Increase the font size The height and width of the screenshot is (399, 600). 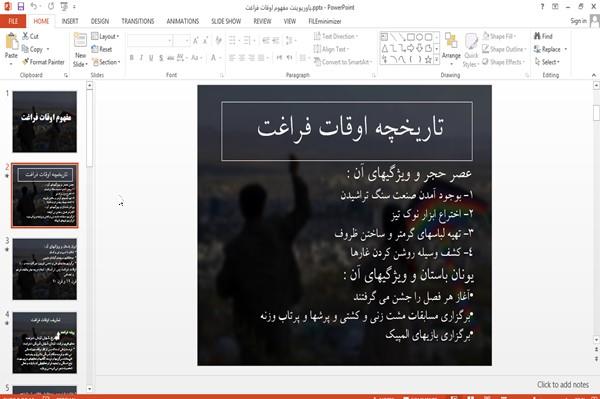[x=196, y=40]
